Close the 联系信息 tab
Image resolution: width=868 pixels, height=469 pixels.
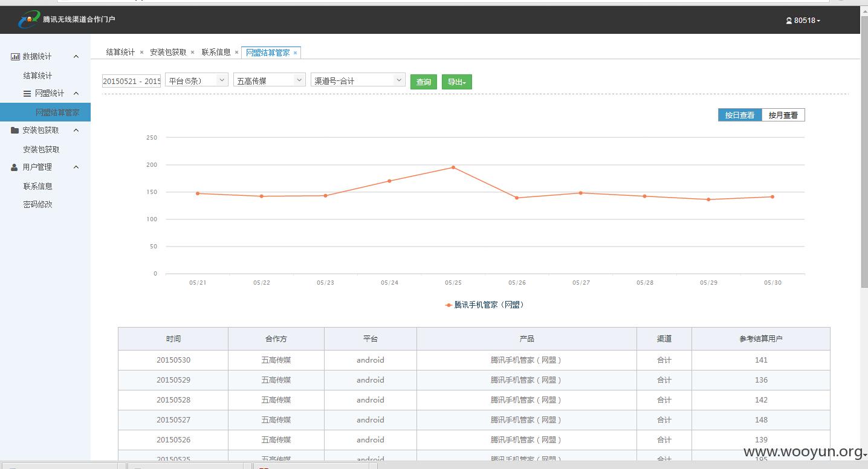click(x=236, y=53)
